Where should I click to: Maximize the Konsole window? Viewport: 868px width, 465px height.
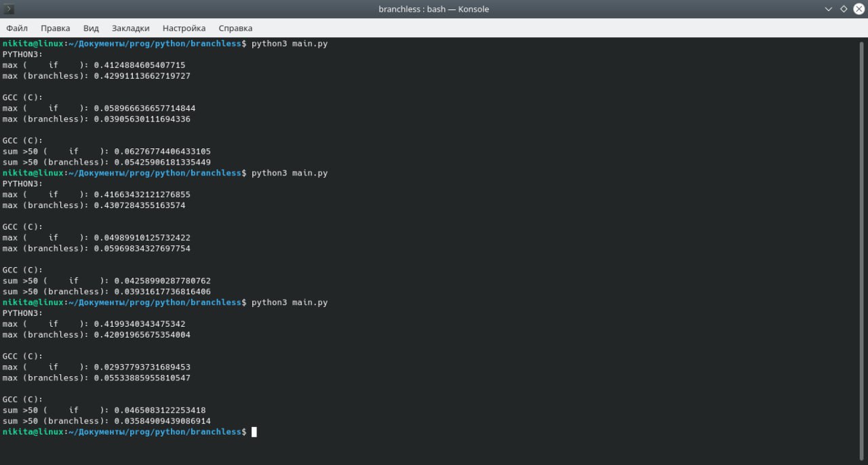pyautogui.click(x=844, y=9)
